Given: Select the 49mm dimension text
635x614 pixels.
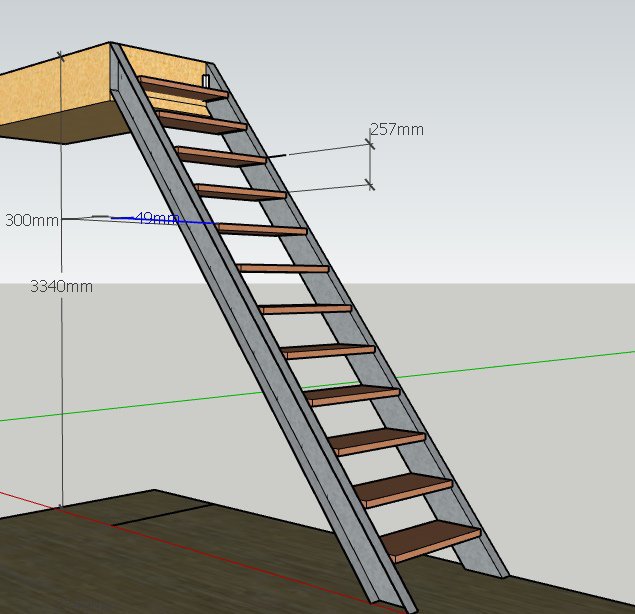Looking at the screenshot, I should (x=156, y=218).
